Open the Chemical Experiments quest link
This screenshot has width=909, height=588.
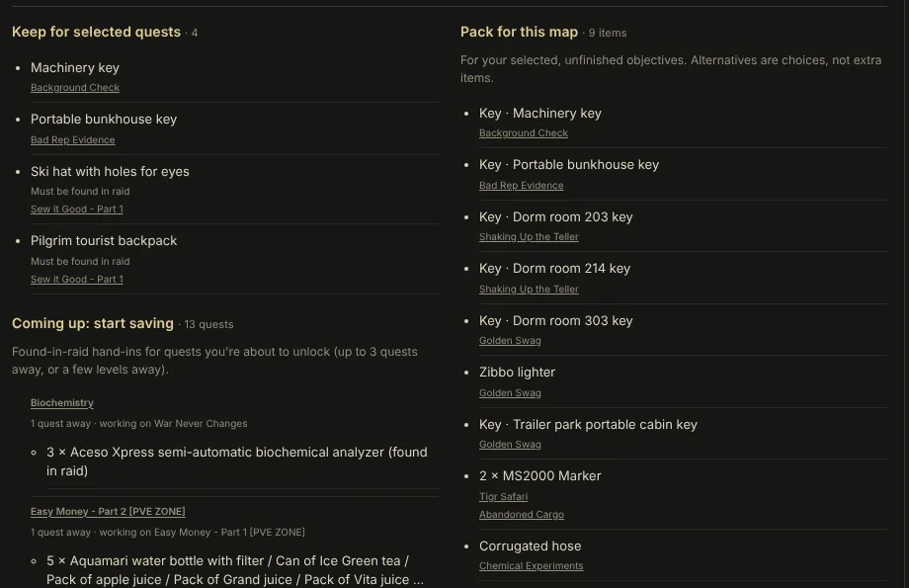coord(531,565)
